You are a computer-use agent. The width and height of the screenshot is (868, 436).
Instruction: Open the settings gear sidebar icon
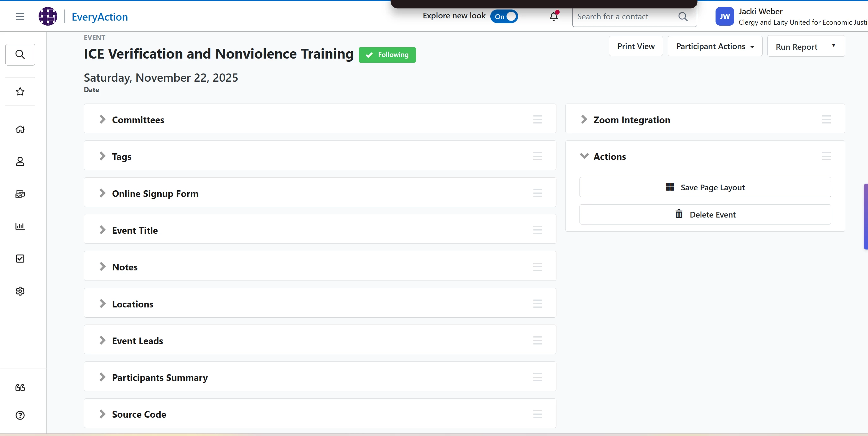pos(20,291)
